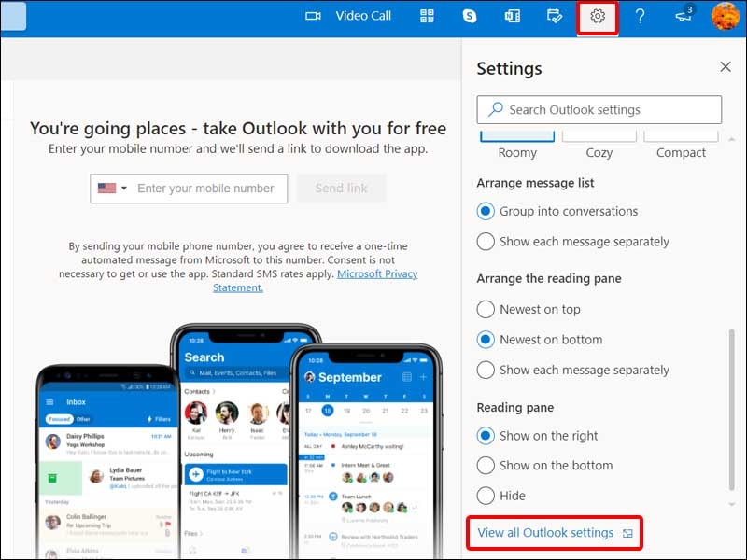This screenshot has width=747, height=560.
Task: Select the Roomy display density
Action: pos(517,145)
